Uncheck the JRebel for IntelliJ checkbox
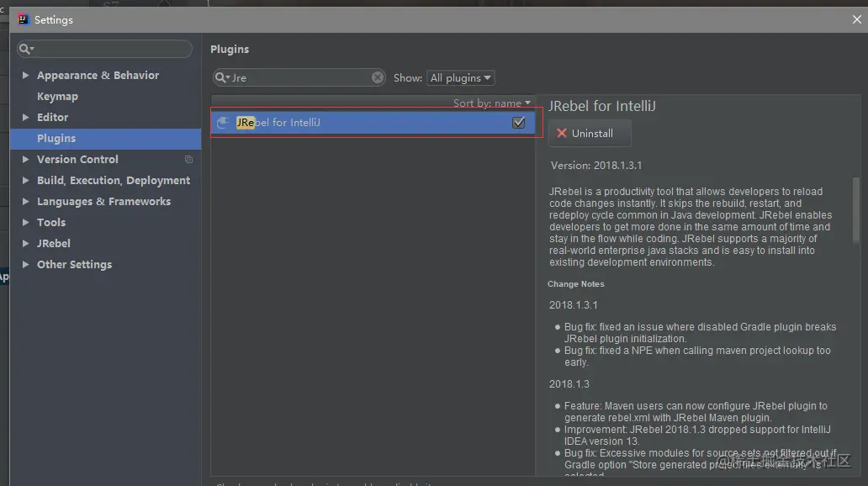The image size is (868, 486). (519, 122)
